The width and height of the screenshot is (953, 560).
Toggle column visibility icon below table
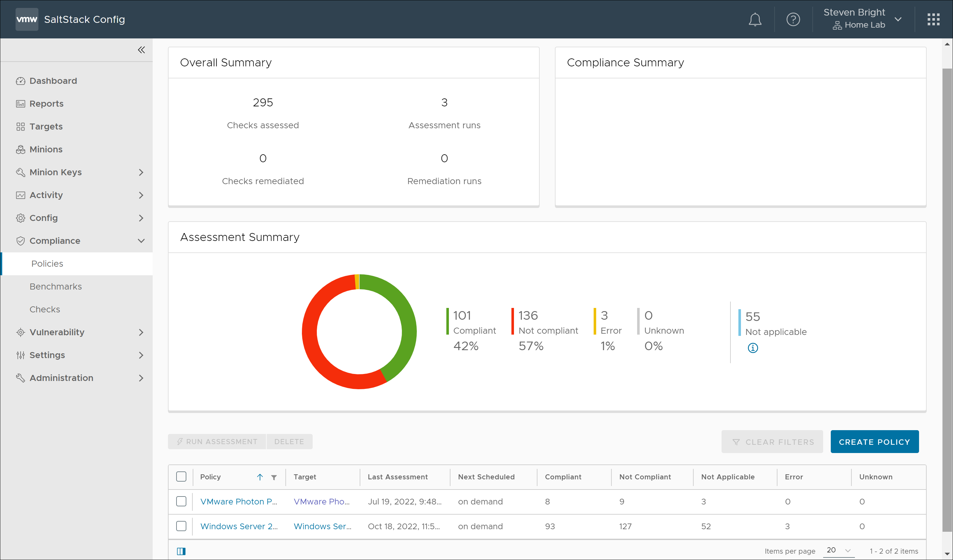(181, 551)
